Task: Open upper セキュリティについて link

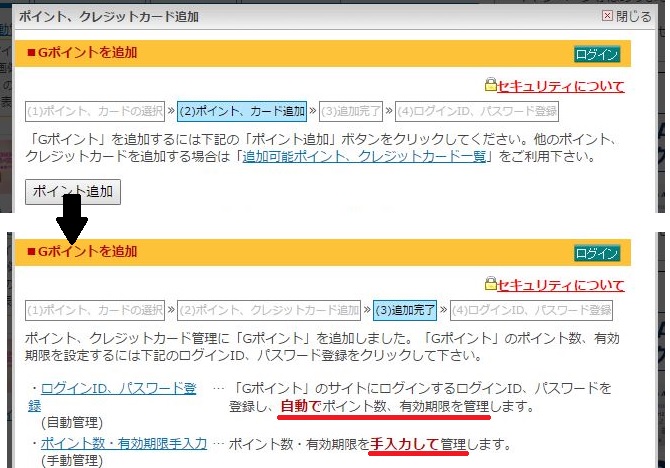Action: (560, 86)
